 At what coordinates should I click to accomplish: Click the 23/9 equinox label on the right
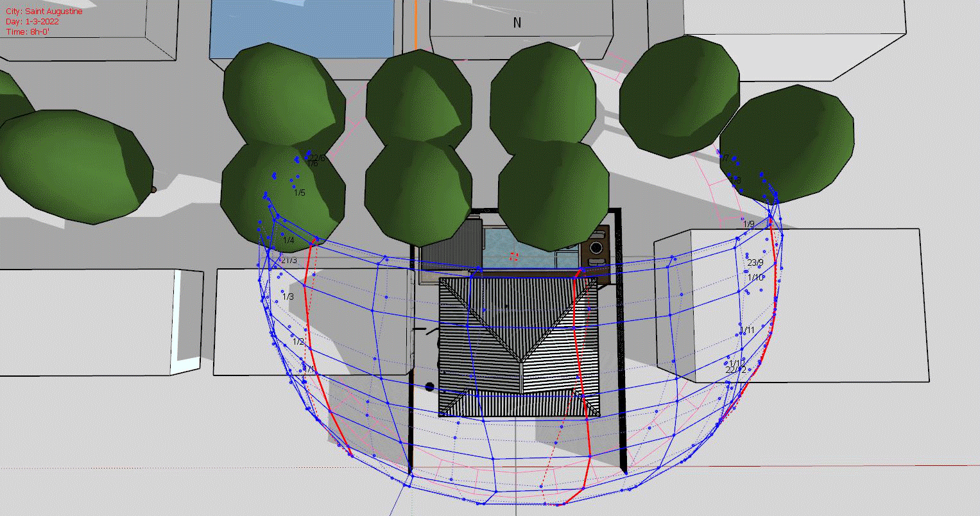tap(755, 262)
